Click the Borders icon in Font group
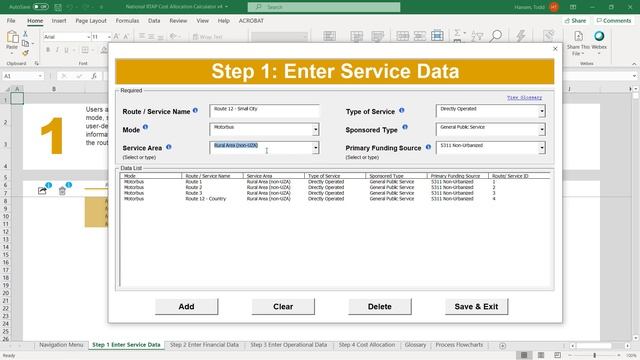640x360 pixels. pos(85,50)
